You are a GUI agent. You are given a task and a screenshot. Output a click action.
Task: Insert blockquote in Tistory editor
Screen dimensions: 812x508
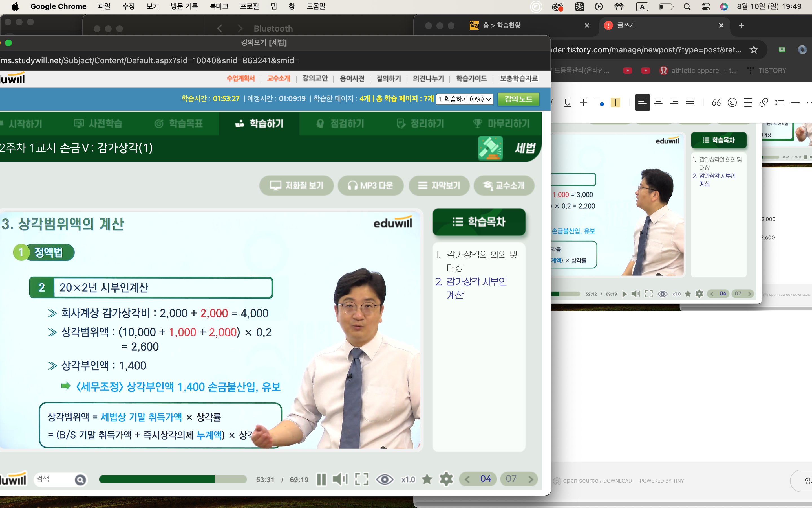point(716,102)
